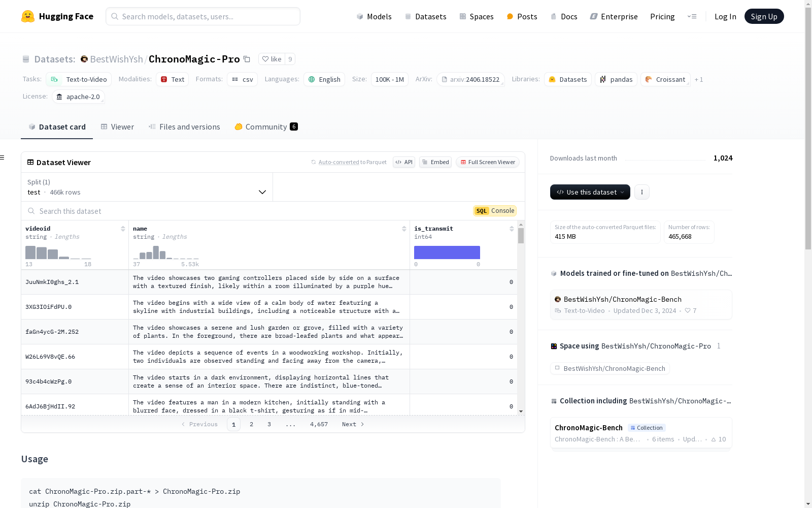Open the SQL Console
The height and width of the screenshot is (508, 812).
pyautogui.click(x=495, y=211)
